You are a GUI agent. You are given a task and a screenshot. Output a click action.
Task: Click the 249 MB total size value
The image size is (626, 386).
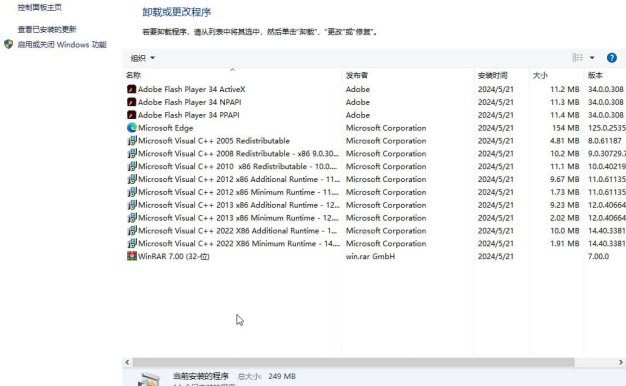(x=282, y=376)
